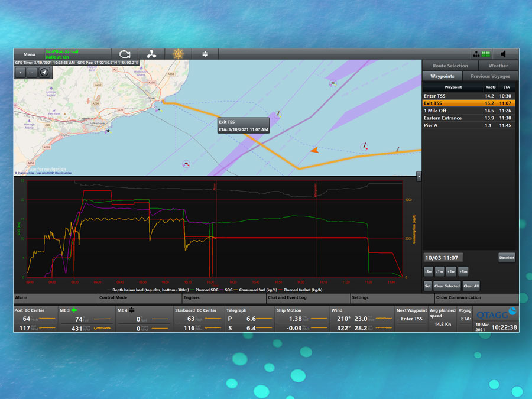This screenshot has height=399, width=532.
Task: Mute alarm using the speaker icon
Action: coord(503,54)
